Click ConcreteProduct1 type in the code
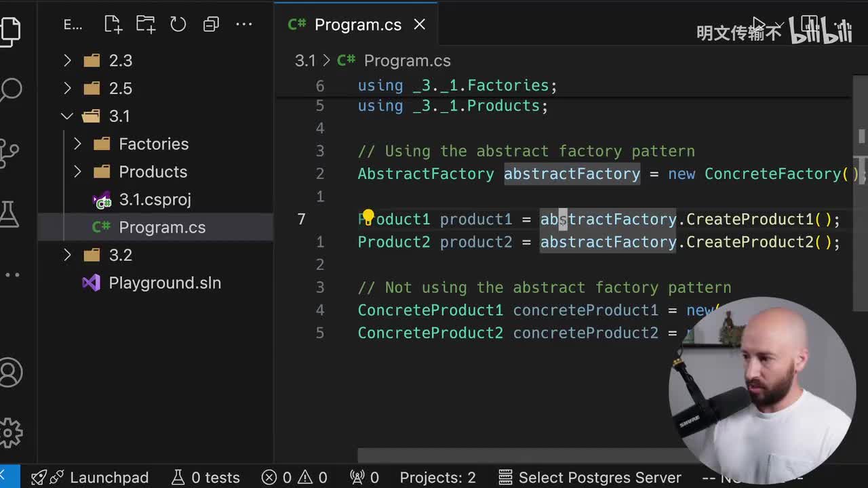 pyautogui.click(x=431, y=310)
